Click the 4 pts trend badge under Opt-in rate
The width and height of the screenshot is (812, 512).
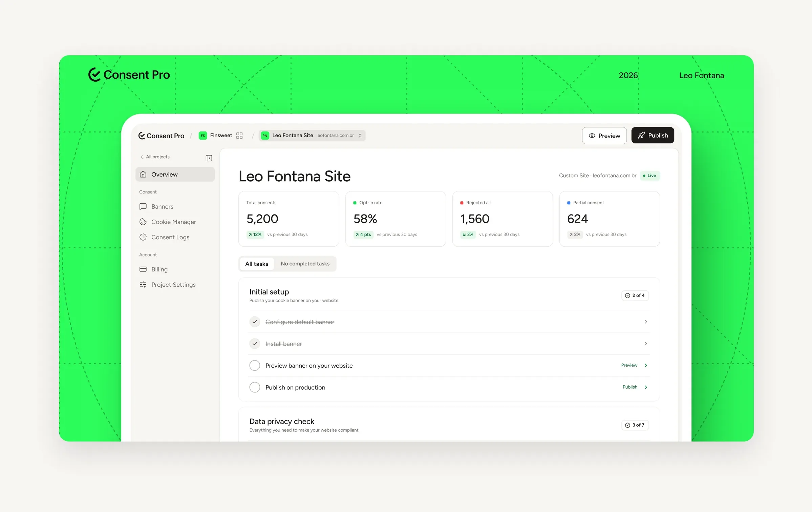363,234
